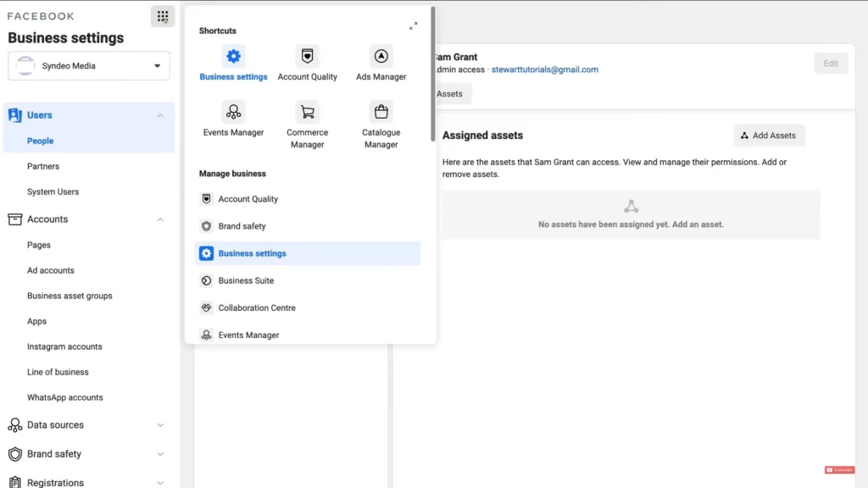Launch Ads Manager shortcut icon
Viewport: 868px width, 488px height.
click(381, 56)
